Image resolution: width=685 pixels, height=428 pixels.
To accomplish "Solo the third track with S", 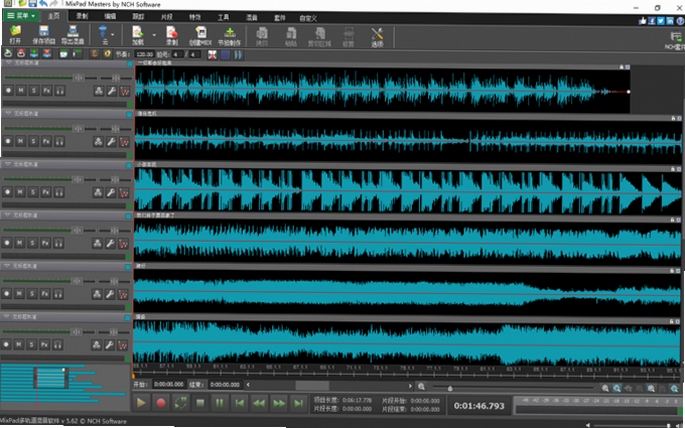I will click(x=33, y=192).
